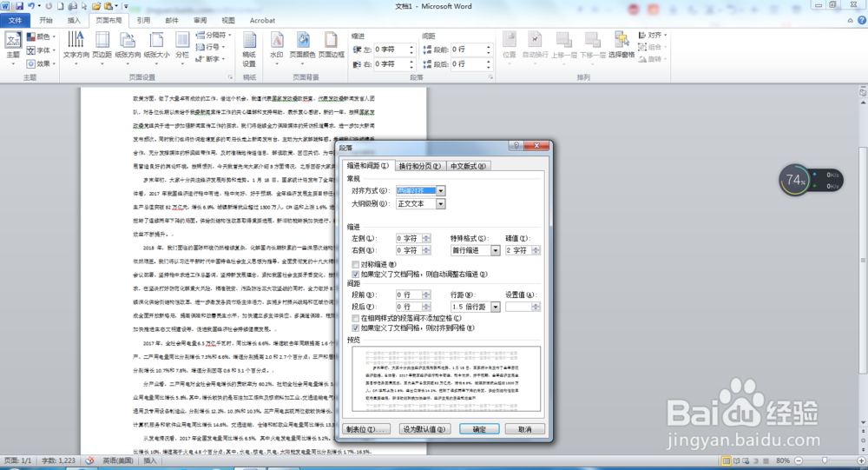
Task: Switch to the Insert (插入) ribbon tab
Action: (x=74, y=21)
